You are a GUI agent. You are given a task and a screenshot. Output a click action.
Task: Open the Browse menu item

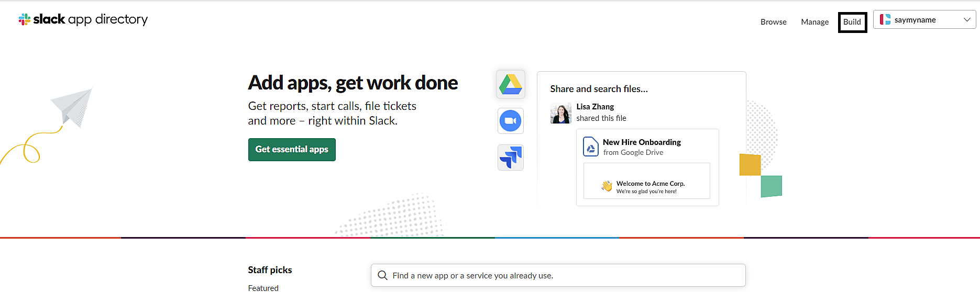pyautogui.click(x=774, y=22)
